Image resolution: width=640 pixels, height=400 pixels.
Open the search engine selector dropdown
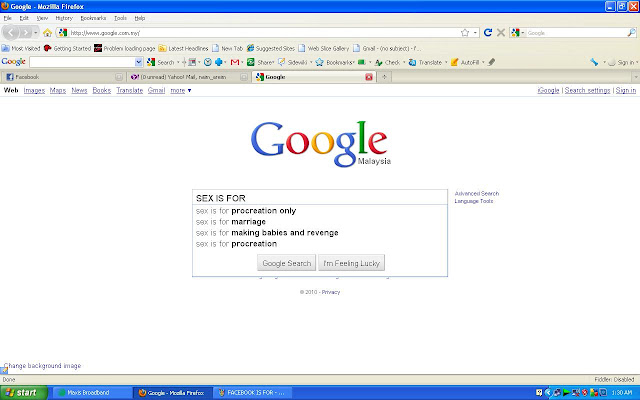(523, 33)
